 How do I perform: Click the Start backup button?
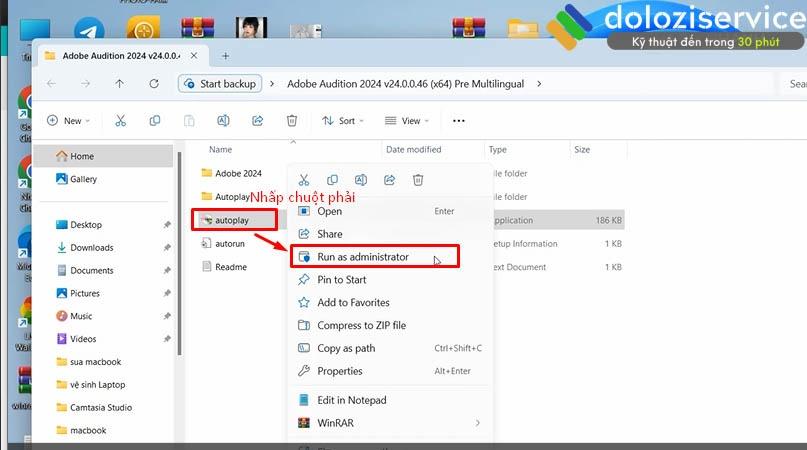(220, 83)
